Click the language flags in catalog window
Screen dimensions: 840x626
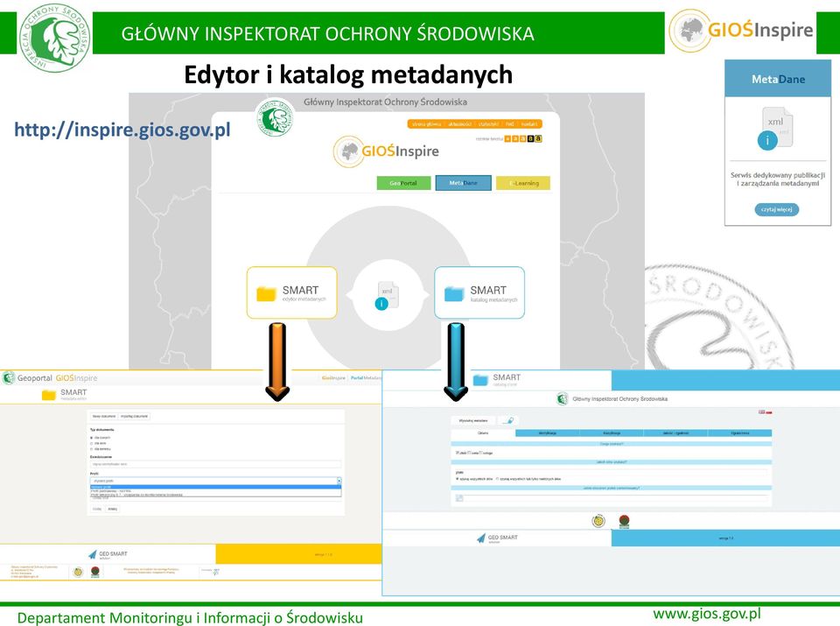[765, 412]
